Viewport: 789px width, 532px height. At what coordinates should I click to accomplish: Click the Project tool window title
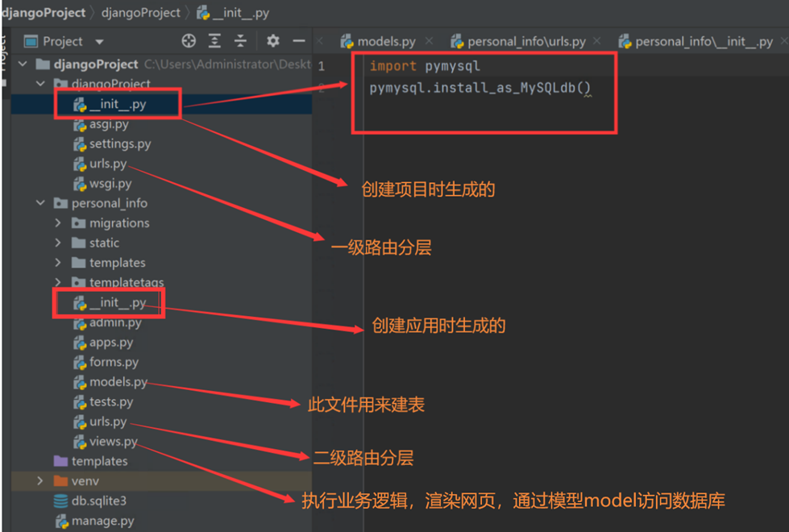click(x=62, y=41)
